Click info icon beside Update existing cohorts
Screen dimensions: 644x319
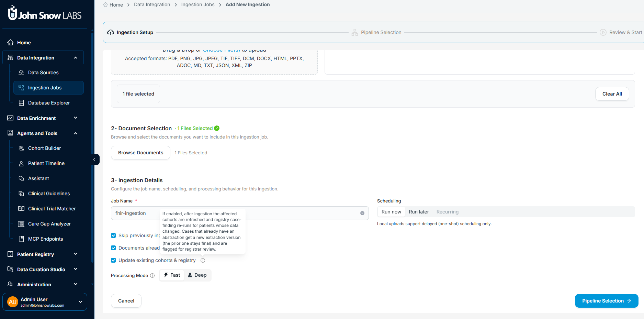203,261
